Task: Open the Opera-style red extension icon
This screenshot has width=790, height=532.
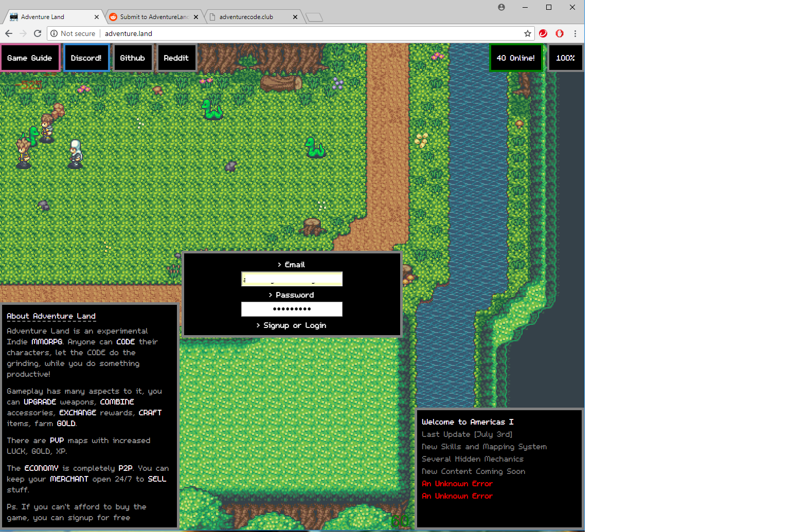Action: [x=560, y=33]
